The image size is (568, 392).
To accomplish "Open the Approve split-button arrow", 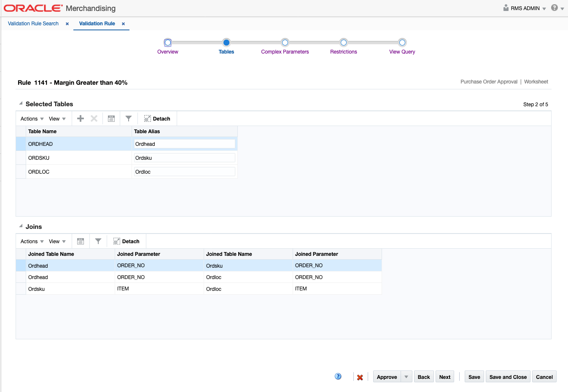I will (407, 376).
